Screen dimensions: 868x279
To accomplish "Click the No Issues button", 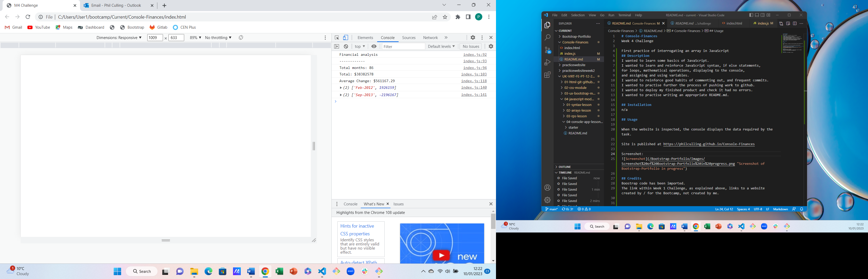I will pyautogui.click(x=470, y=47).
